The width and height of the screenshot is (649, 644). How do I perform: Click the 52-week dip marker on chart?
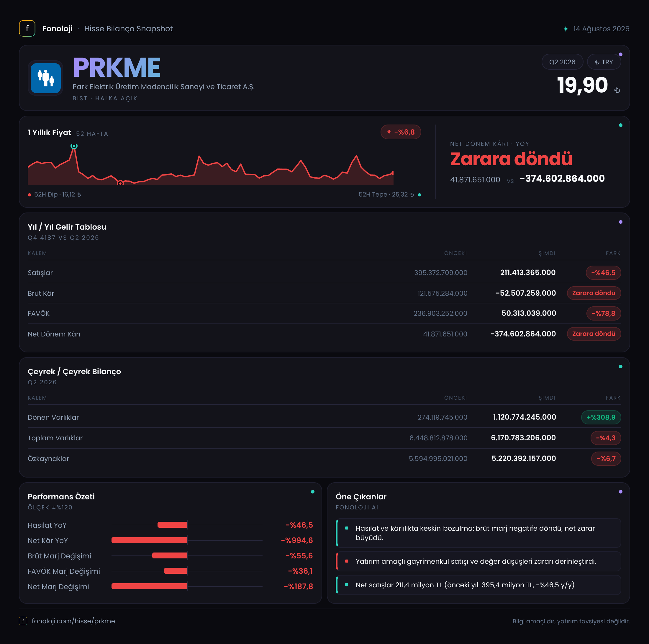(x=120, y=183)
